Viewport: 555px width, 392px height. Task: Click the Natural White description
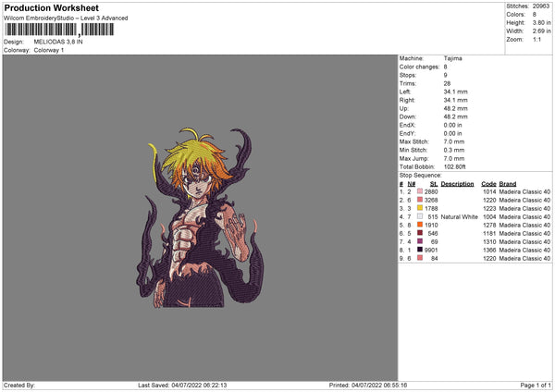click(460, 217)
